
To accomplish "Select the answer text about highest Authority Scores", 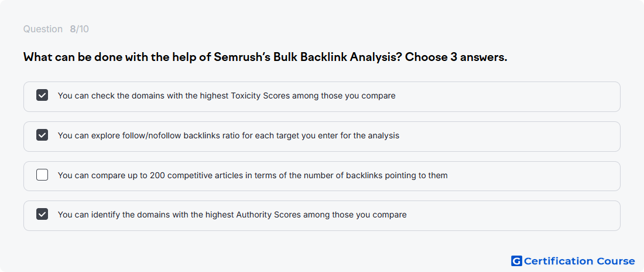I will click(x=232, y=215).
